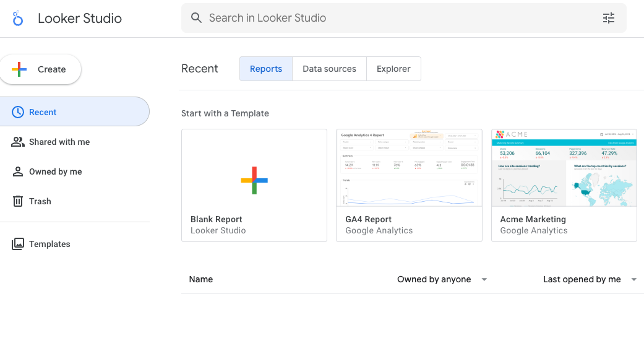Switch to the Data sources tab

tap(329, 69)
